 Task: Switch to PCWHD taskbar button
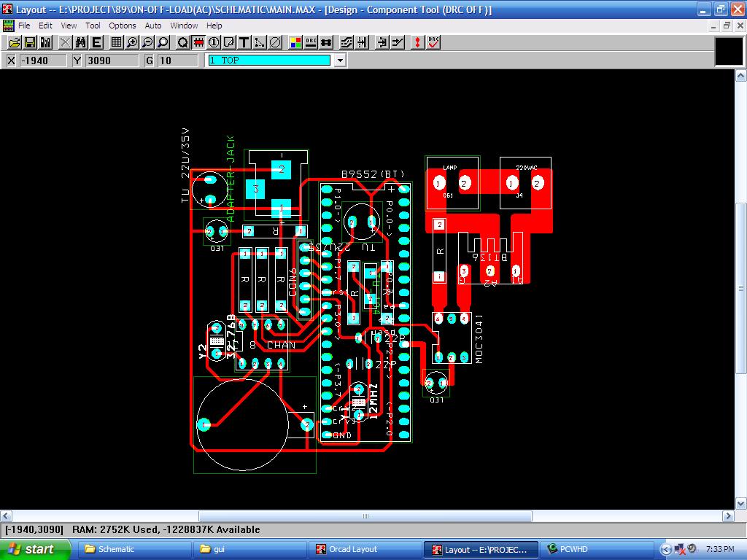click(595, 550)
